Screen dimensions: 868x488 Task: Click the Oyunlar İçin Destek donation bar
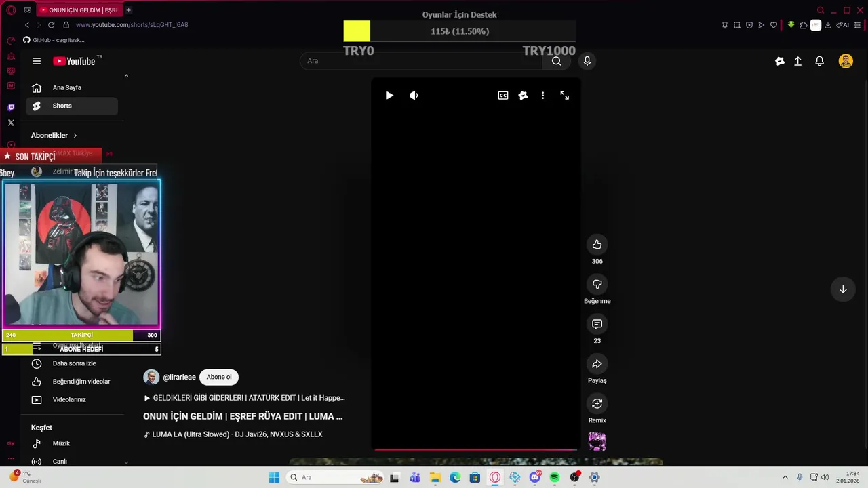[460, 31]
